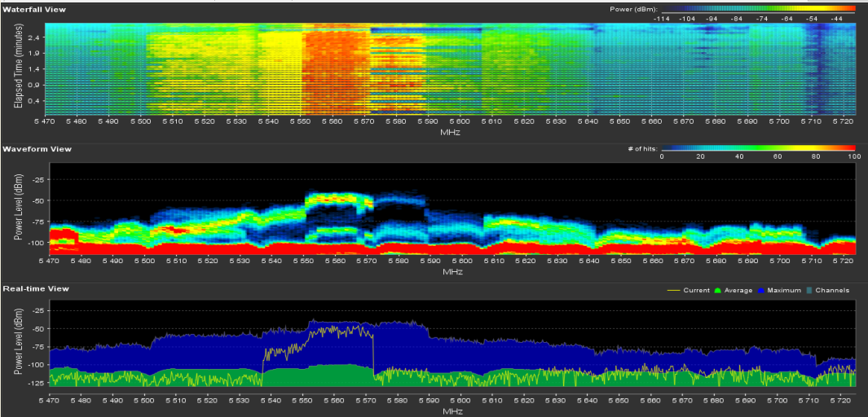Select the Waterfall View panel title
Screen dimensions: 868x417
34,9
